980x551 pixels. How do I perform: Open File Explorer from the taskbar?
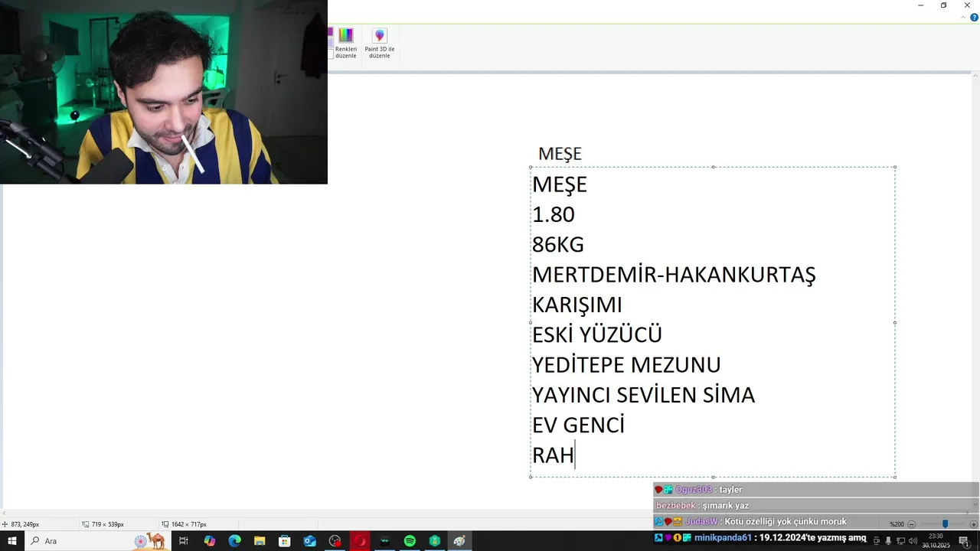click(x=260, y=541)
